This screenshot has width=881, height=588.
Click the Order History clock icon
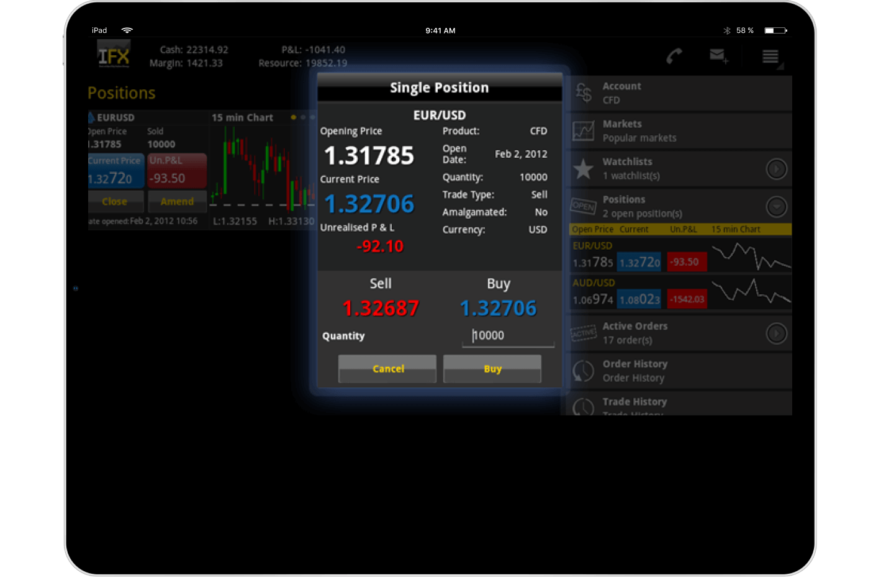pos(583,371)
